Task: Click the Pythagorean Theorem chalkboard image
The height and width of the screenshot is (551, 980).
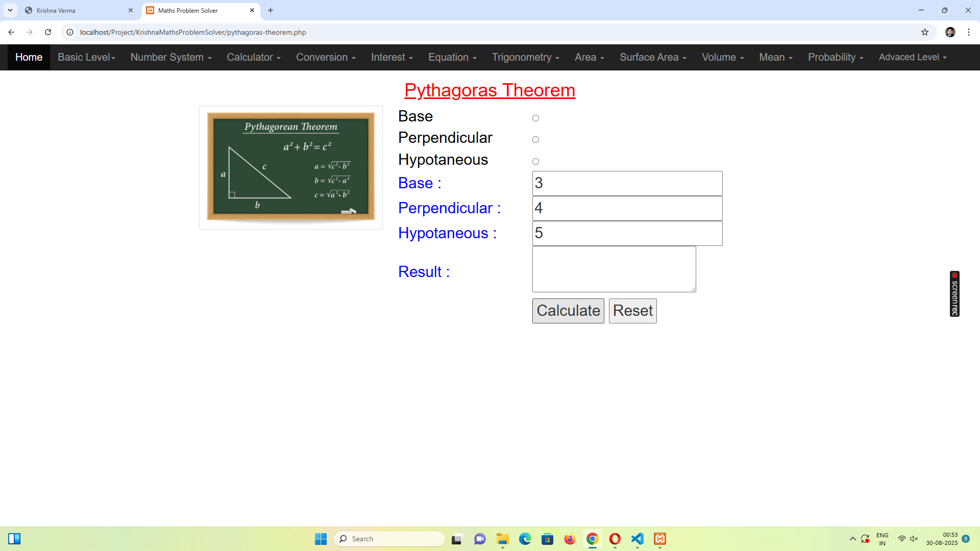Action: coord(291,167)
